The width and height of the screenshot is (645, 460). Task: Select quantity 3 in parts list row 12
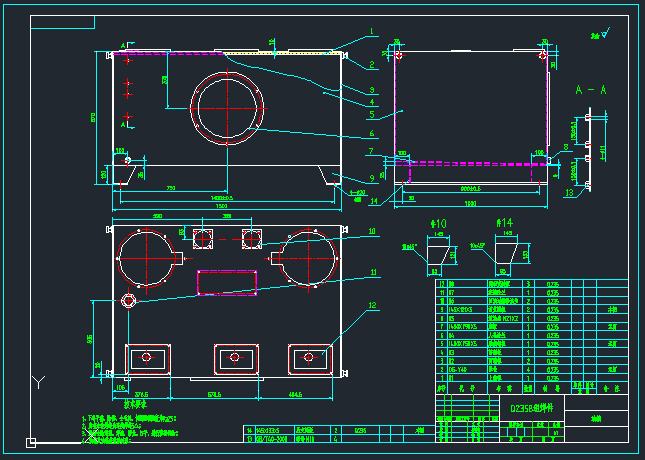(x=528, y=284)
